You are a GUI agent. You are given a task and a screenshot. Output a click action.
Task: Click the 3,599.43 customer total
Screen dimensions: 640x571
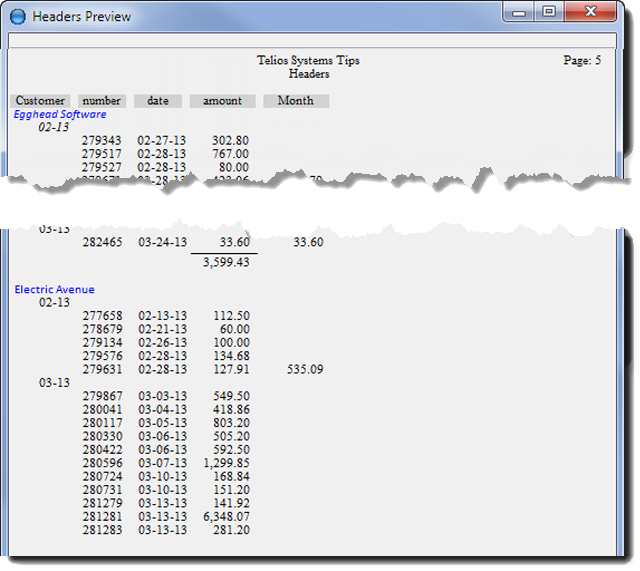(x=225, y=261)
